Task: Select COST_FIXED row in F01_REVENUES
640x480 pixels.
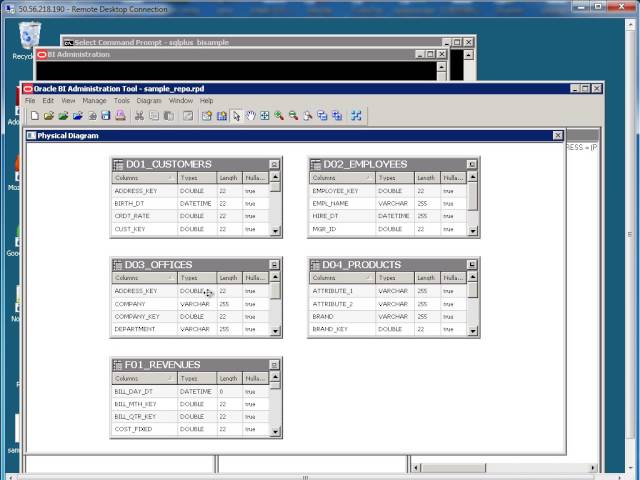Action: tap(190, 429)
